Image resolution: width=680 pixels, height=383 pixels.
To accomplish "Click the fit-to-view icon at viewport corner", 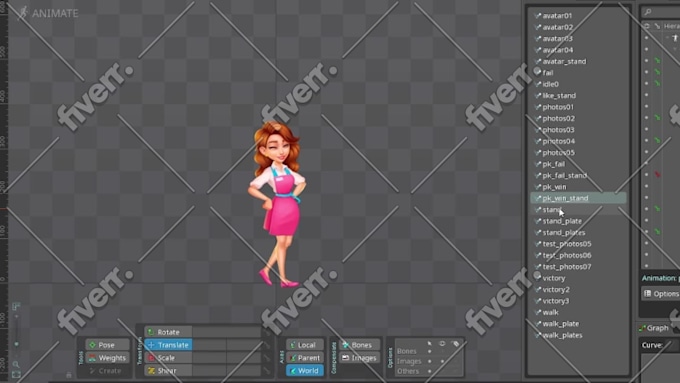I will 16,375.
